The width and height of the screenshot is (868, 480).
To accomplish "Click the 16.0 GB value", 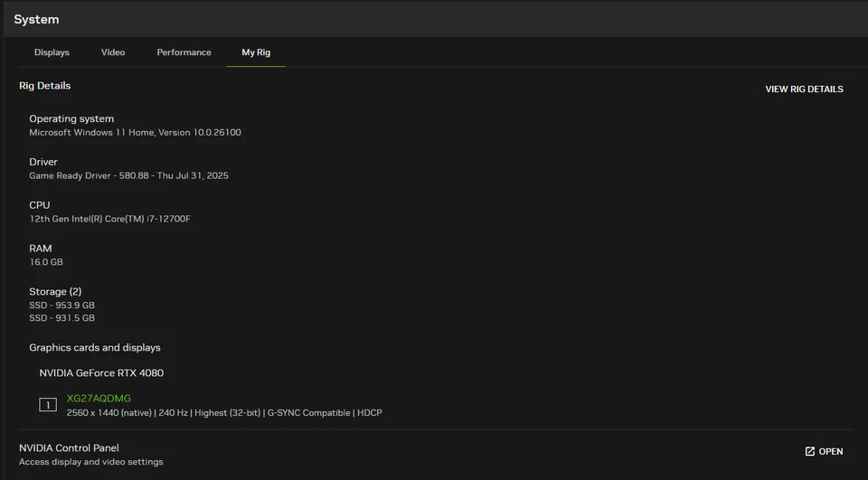I will point(46,262).
